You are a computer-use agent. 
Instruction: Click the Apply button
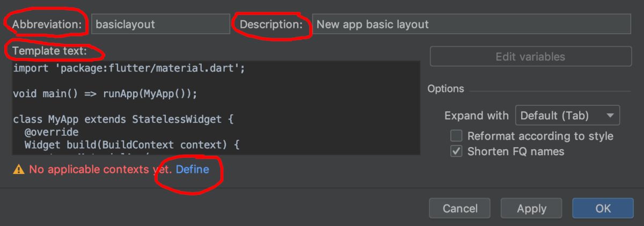click(531, 208)
